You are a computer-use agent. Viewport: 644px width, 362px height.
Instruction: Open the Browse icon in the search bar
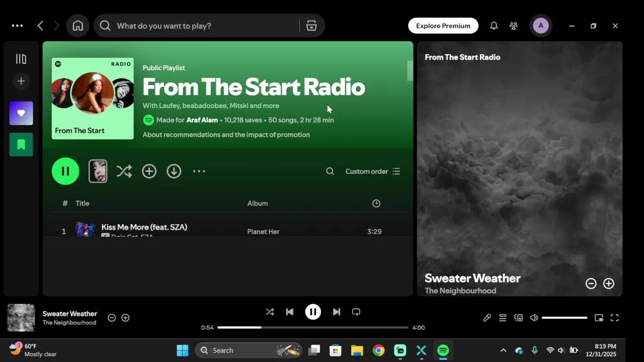coord(311,26)
